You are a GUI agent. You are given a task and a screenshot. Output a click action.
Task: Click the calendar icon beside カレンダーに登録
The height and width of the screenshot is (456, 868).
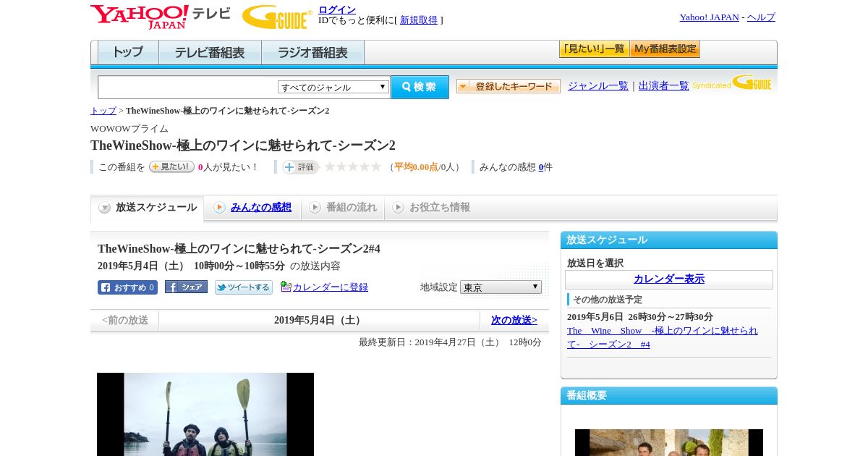point(286,287)
